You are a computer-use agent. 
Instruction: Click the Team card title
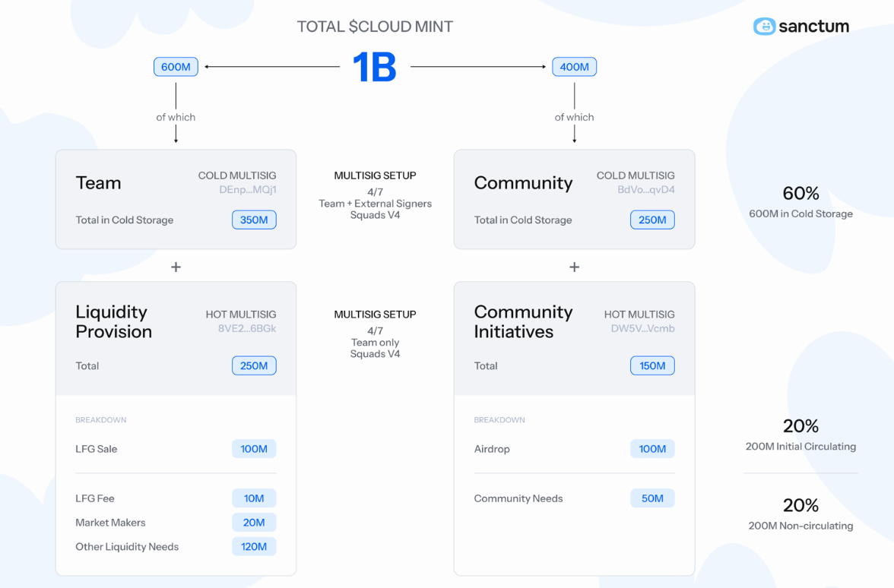pos(98,183)
